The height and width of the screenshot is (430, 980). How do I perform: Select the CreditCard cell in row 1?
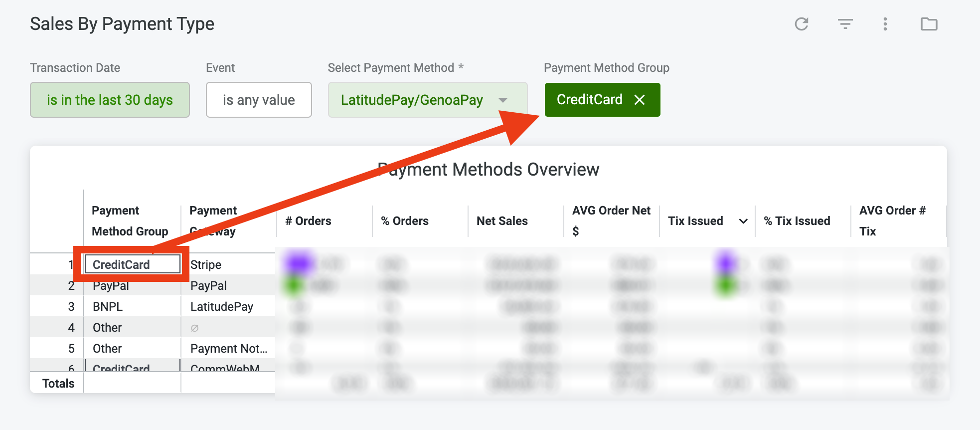tap(133, 264)
